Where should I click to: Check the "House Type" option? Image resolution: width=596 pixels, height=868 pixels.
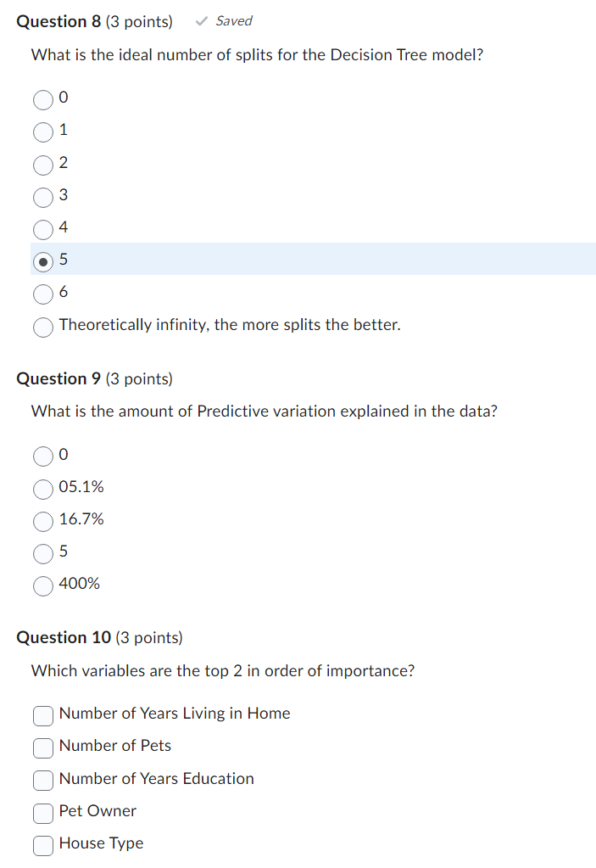point(42,845)
